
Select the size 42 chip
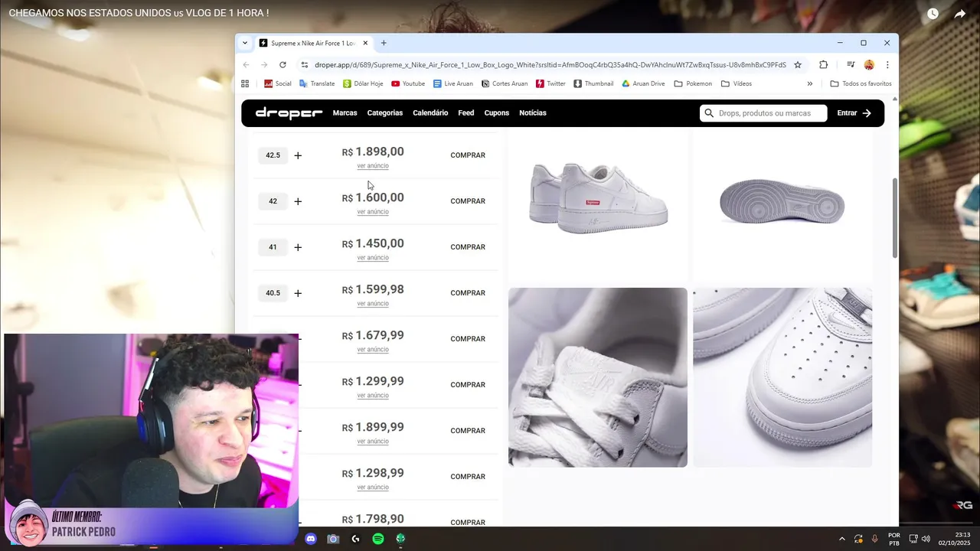point(273,201)
